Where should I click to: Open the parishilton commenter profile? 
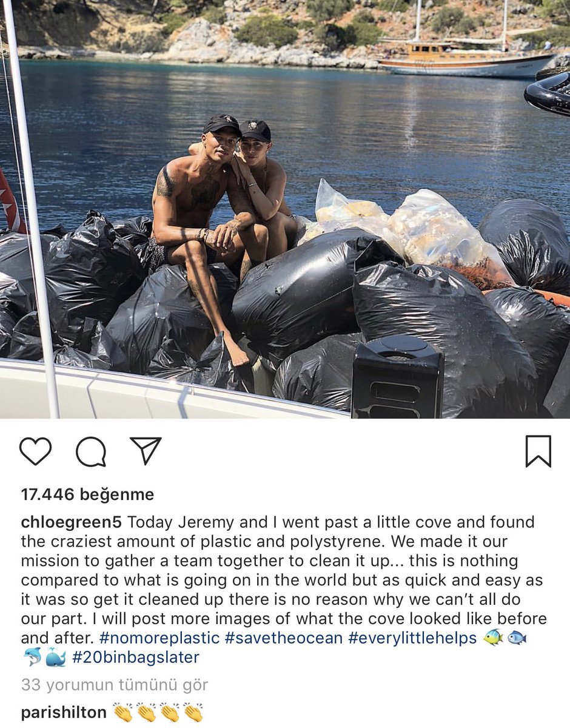[x=64, y=712]
